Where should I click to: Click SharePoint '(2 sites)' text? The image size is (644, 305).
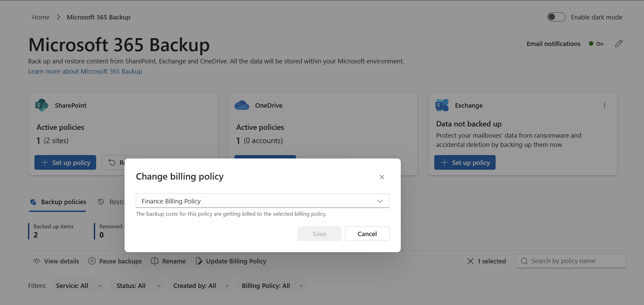tap(56, 140)
